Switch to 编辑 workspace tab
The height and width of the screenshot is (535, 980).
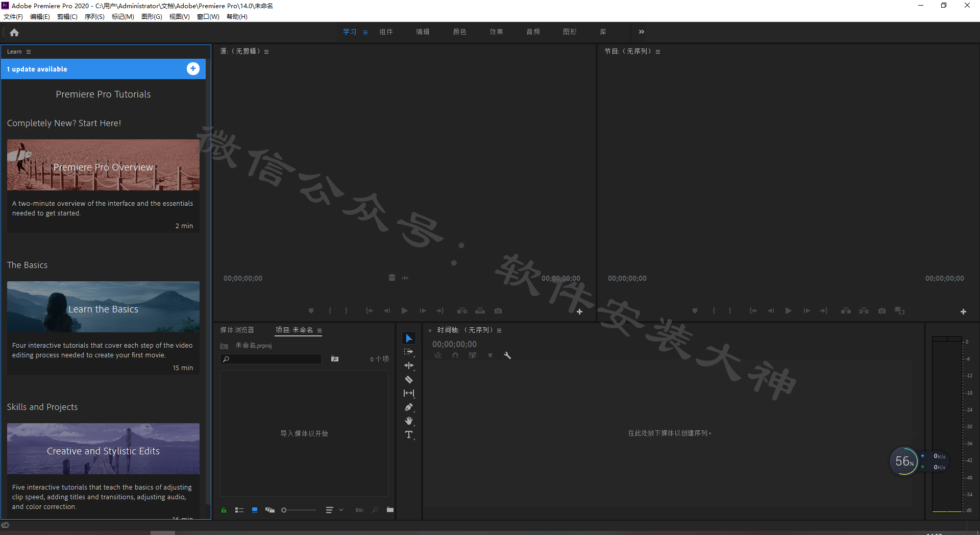click(423, 32)
